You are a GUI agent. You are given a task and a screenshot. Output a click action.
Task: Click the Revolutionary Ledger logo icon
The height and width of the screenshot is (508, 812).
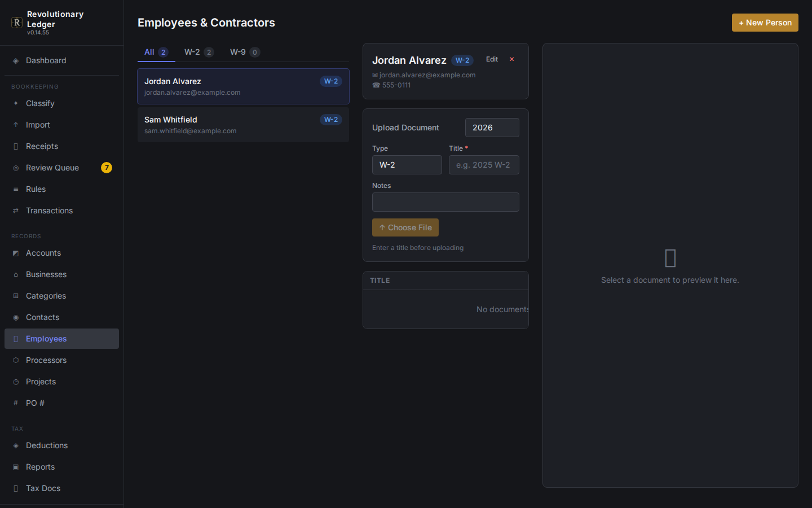click(x=17, y=23)
